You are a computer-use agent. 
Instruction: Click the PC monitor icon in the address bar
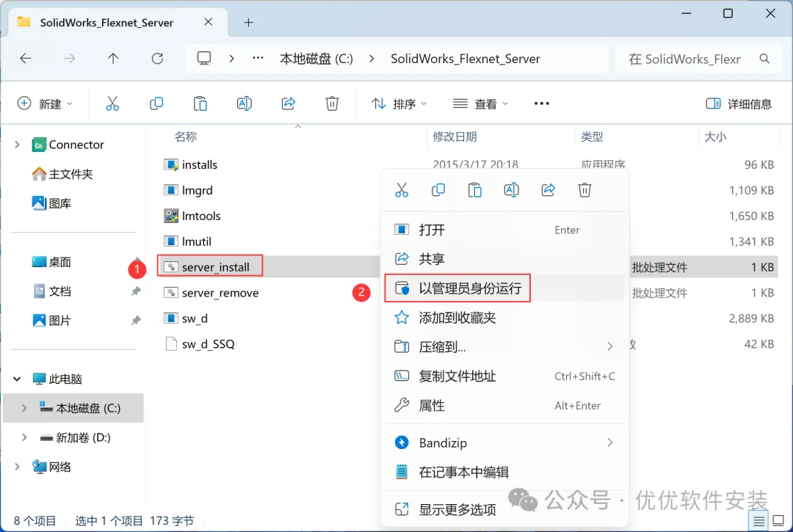[x=204, y=59]
